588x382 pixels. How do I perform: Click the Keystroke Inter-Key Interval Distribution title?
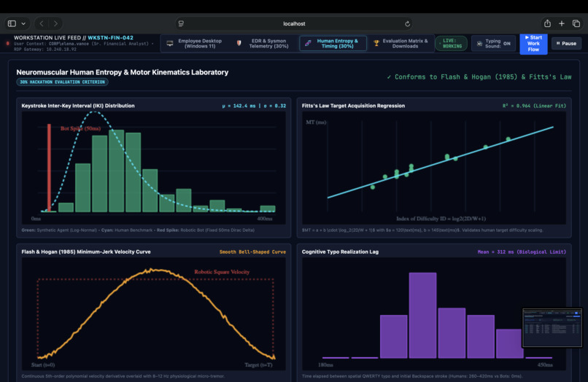point(78,106)
